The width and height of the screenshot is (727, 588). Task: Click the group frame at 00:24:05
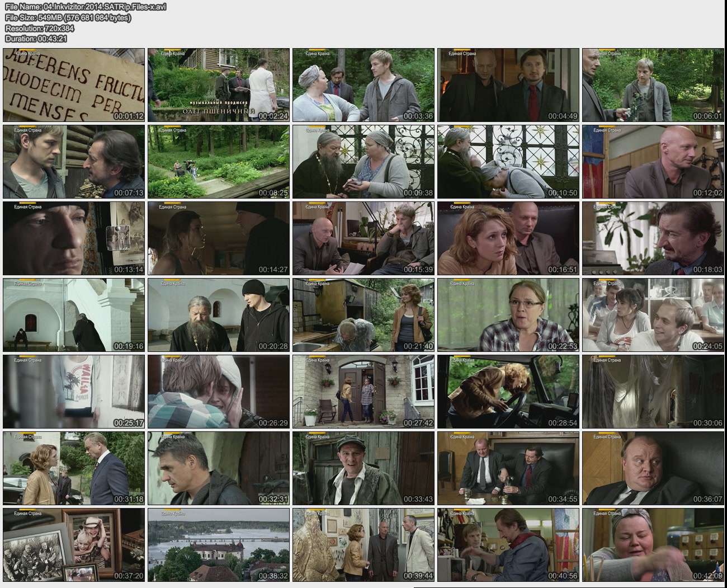(x=653, y=315)
